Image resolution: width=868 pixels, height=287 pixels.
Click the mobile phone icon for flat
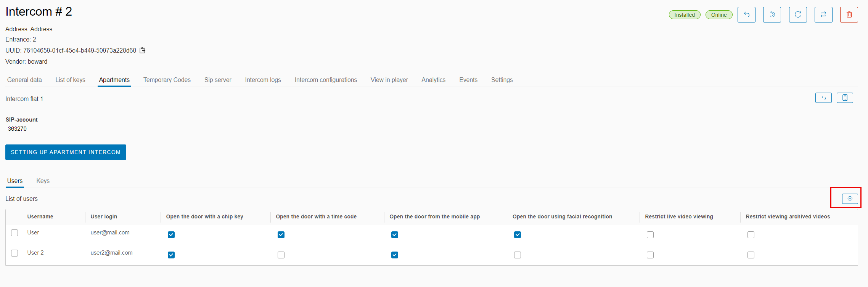[x=844, y=98]
